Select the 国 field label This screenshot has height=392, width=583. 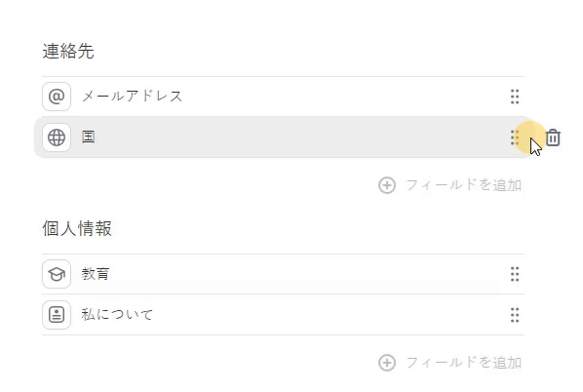[x=89, y=137]
